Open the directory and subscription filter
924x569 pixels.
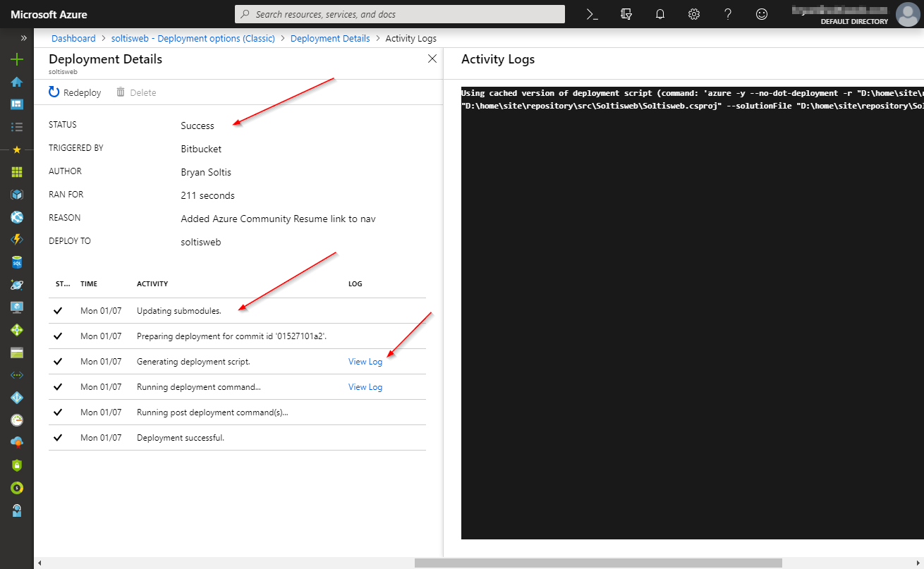coord(626,14)
